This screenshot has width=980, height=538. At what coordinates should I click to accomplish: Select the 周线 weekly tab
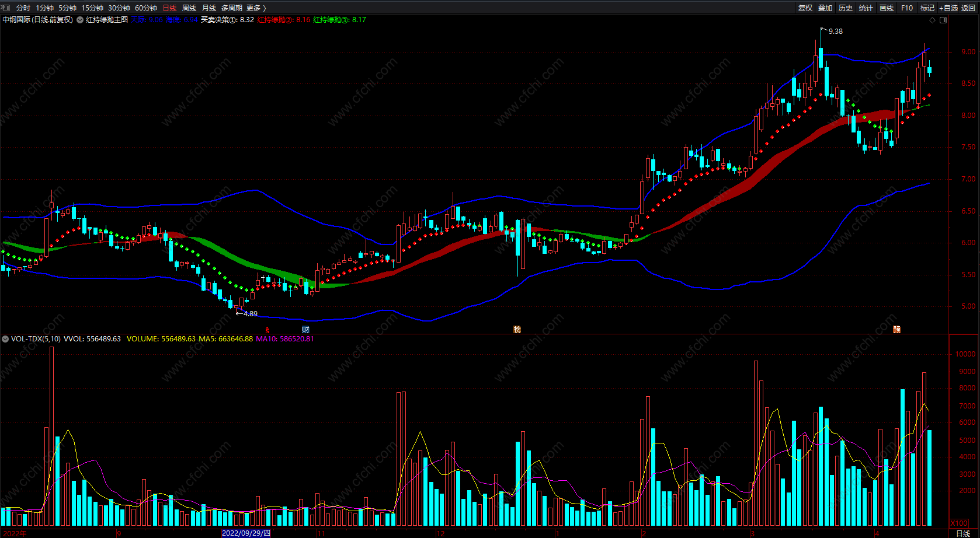tap(189, 8)
